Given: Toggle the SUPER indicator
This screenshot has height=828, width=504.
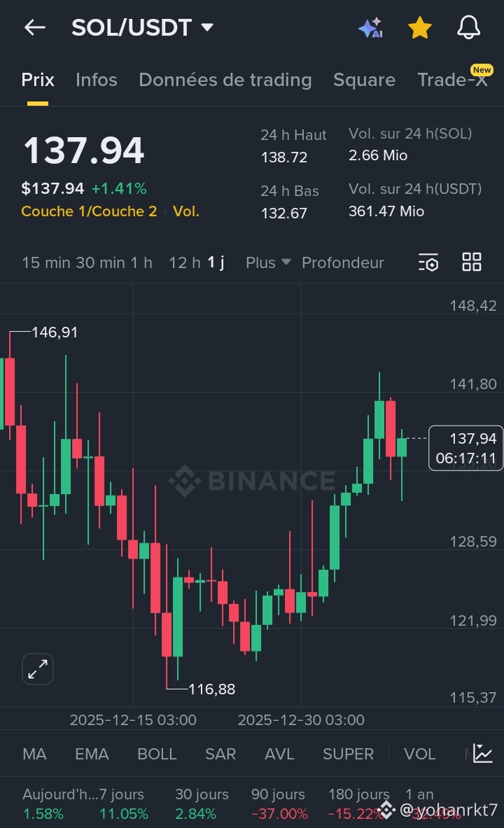Looking at the screenshot, I should [x=348, y=754].
